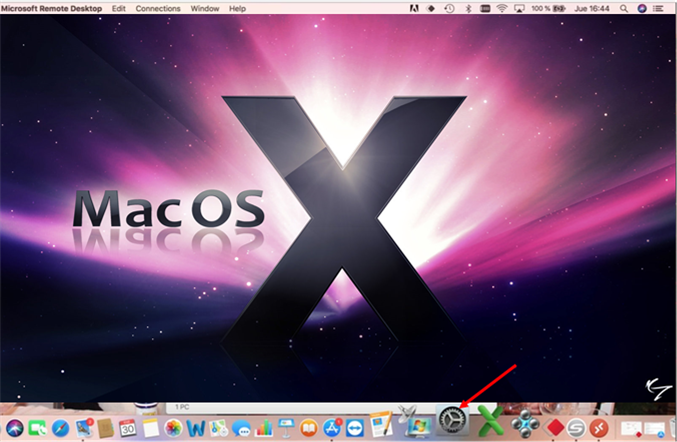Open Safari browser from the Dock
677x442 pixels.
click(x=60, y=428)
